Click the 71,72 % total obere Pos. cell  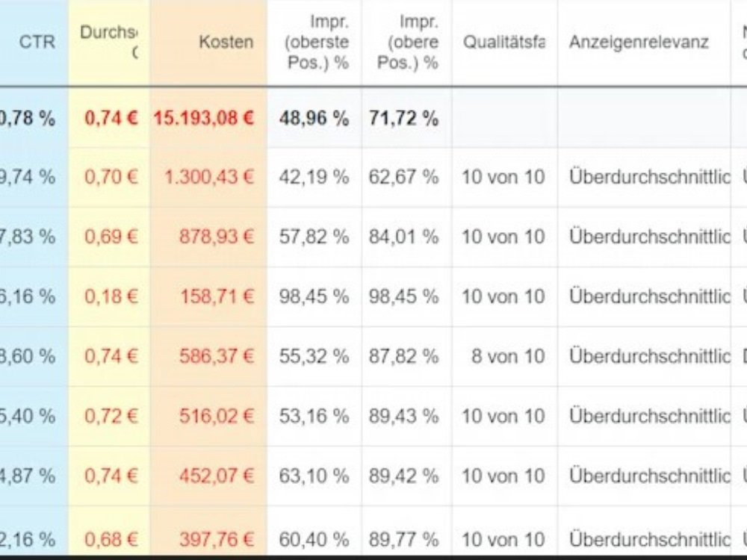point(403,118)
